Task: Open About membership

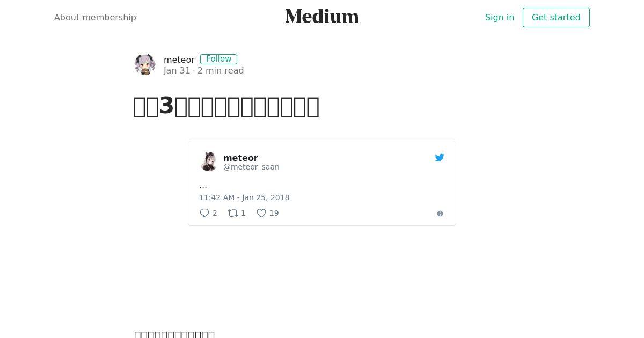Action: 95,17
